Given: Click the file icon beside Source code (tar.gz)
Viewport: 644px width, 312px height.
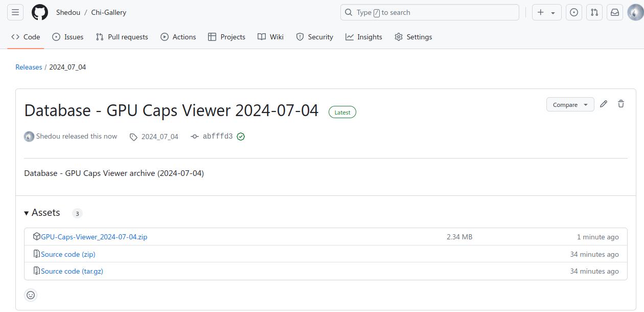Looking at the screenshot, I should pyautogui.click(x=36, y=271).
